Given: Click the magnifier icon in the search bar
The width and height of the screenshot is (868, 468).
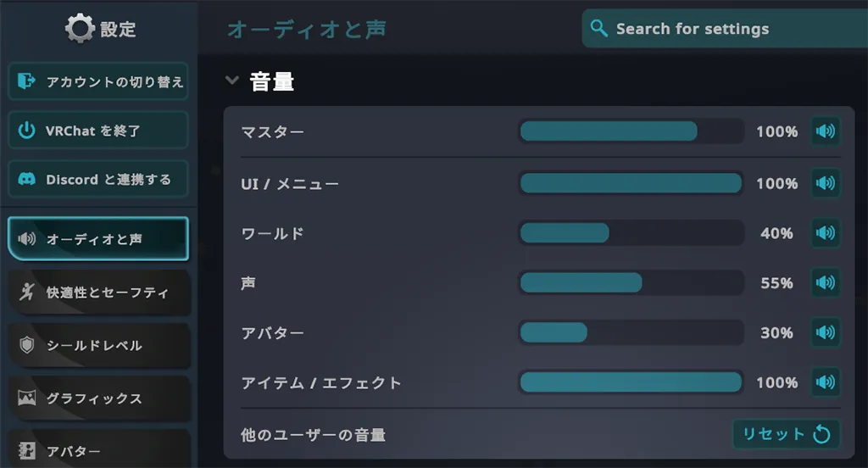Looking at the screenshot, I should (599, 28).
